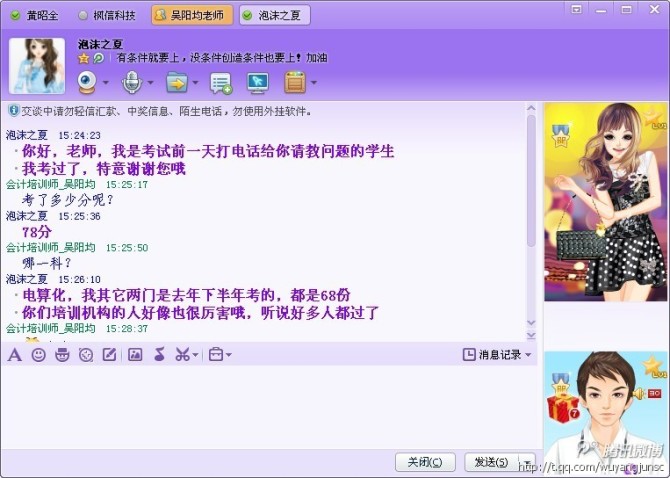Select the 泡沫之夏 chat tab
Screen dimensions: 670x478
coord(275,15)
